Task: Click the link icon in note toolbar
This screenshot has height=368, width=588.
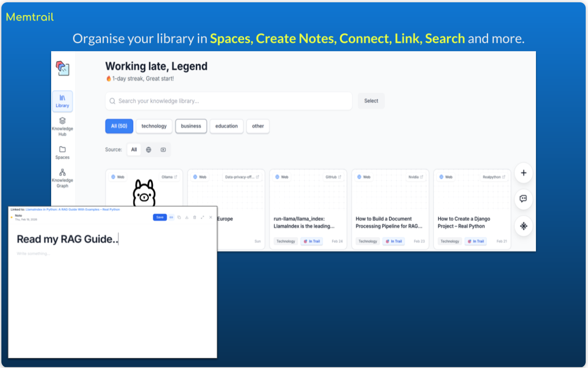Action: pos(171,217)
